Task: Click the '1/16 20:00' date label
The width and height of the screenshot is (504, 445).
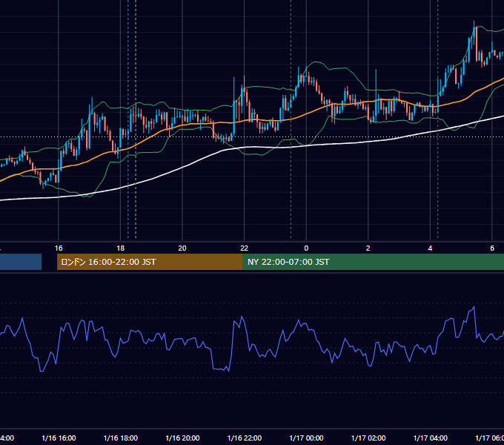Action: [182, 438]
